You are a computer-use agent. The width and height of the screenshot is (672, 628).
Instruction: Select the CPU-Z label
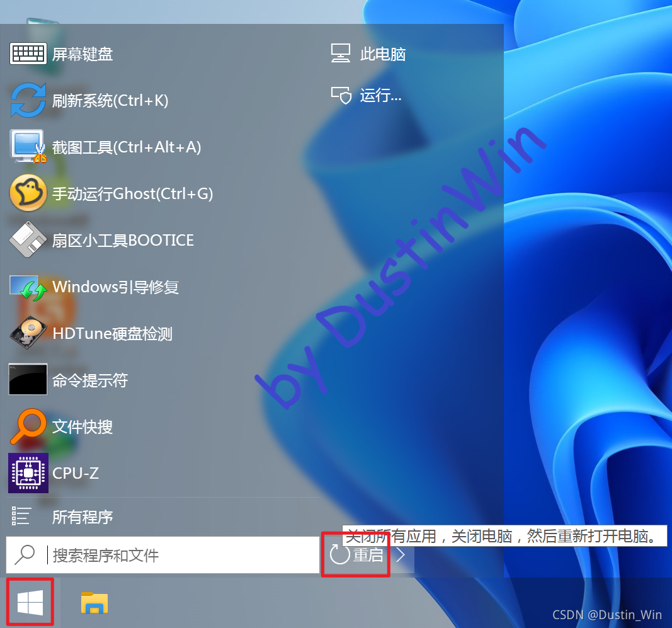[x=76, y=473]
